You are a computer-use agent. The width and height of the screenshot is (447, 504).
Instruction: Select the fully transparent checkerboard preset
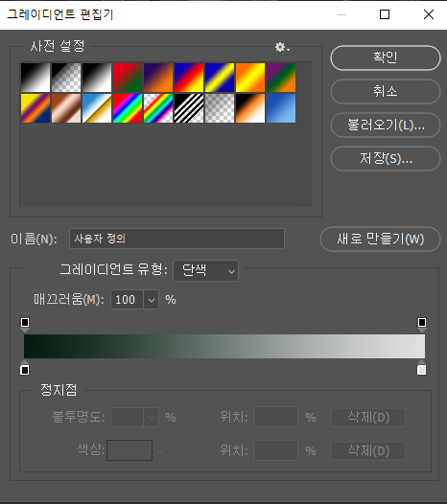(220, 108)
